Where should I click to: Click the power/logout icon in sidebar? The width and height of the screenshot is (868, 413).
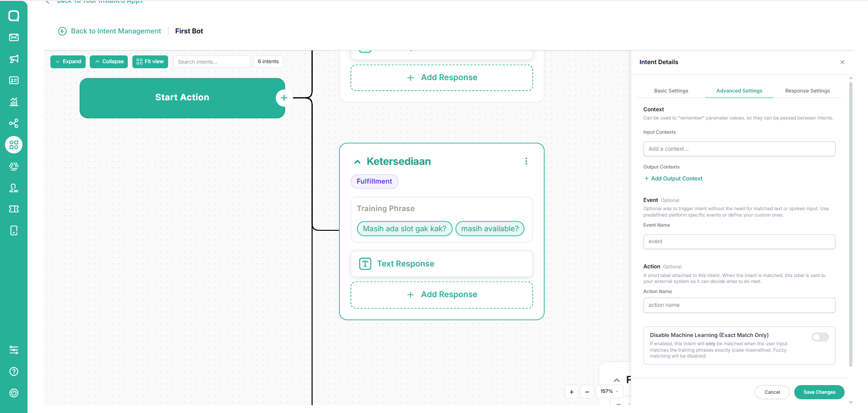click(14, 393)
